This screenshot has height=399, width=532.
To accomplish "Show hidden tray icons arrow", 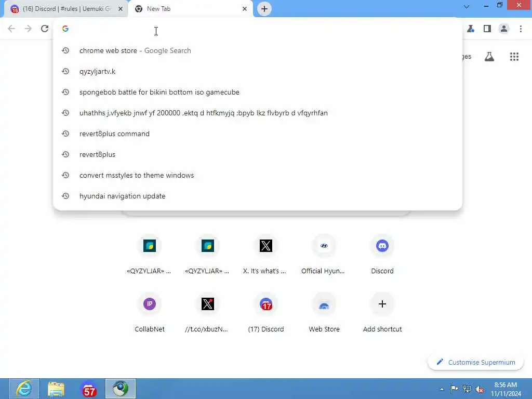I will (x=442, y=389).
